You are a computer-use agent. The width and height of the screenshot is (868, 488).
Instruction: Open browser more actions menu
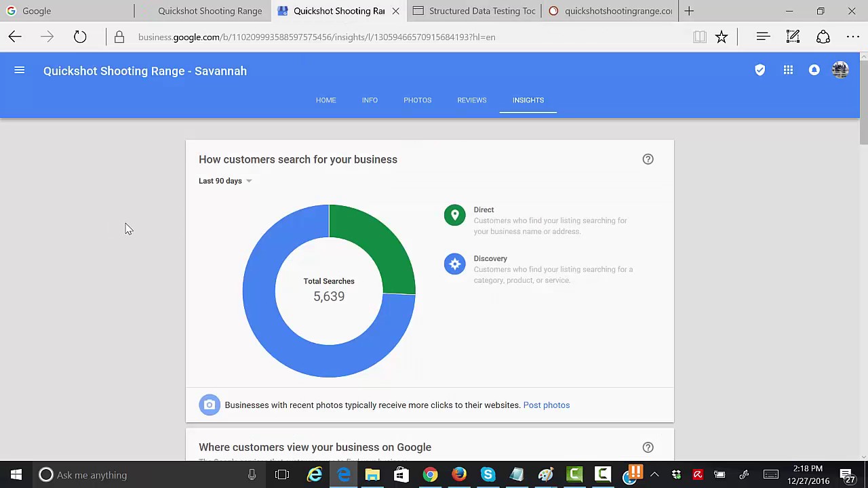pos(853,37)
